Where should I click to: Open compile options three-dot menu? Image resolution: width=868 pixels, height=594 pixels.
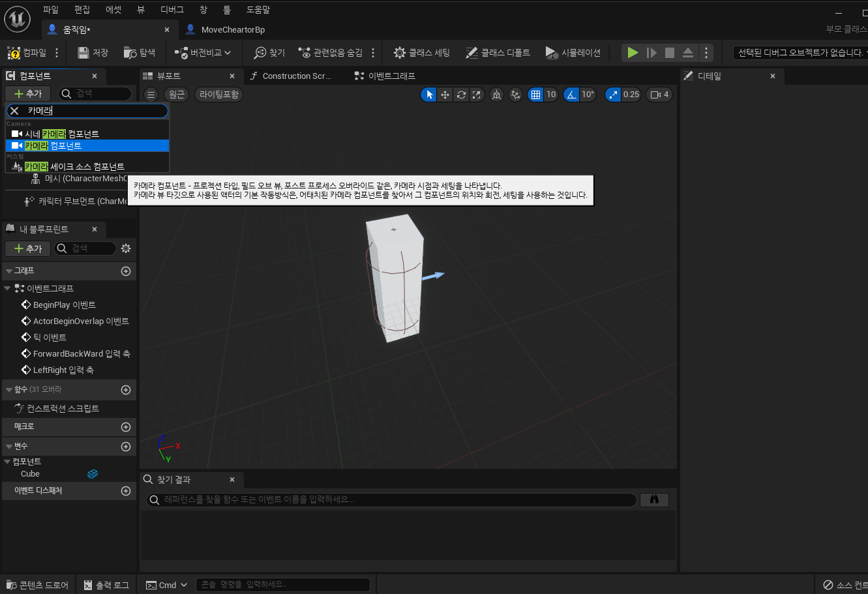click(57, 53)
